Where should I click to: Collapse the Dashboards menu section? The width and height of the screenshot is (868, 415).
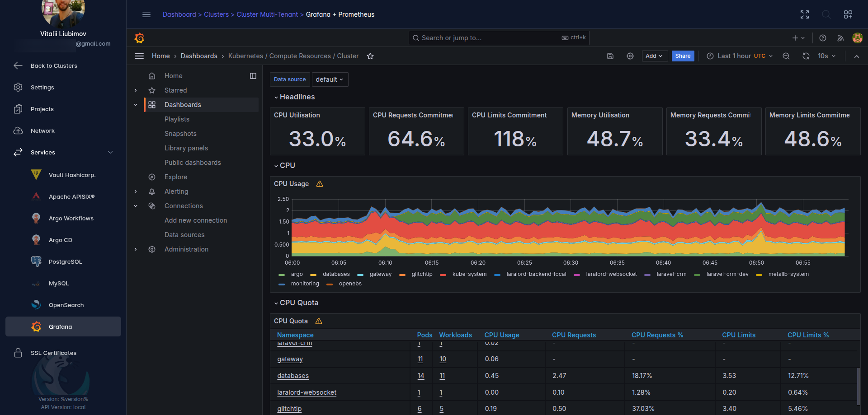point(136,105)
